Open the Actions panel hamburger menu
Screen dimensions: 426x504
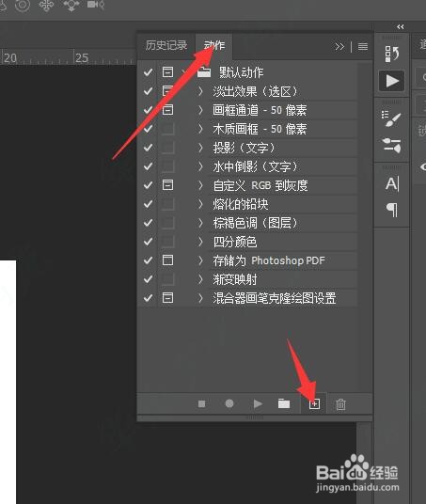[363, 47]
